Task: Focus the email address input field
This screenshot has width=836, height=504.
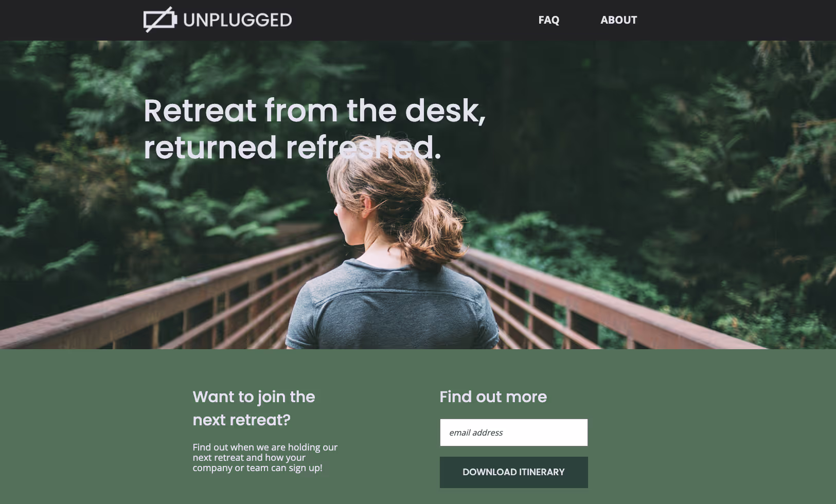Action: click(513, 433)
